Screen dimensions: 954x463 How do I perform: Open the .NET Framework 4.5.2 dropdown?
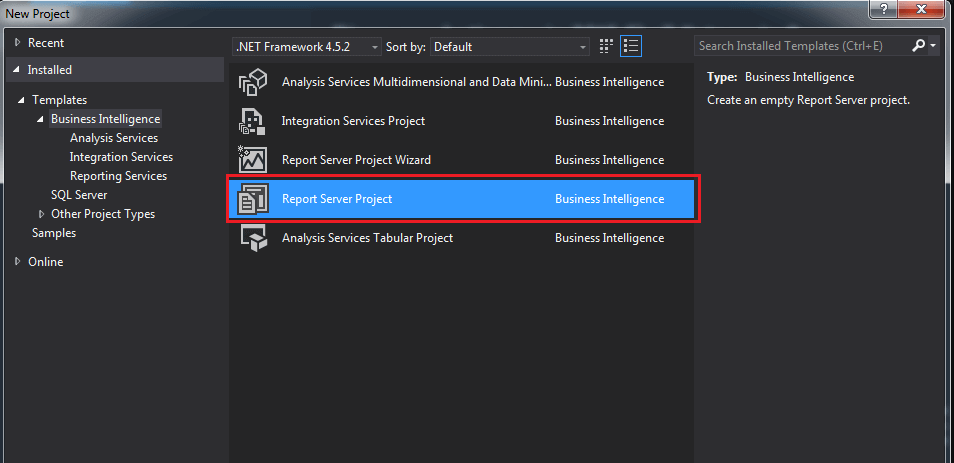(307, 46)
